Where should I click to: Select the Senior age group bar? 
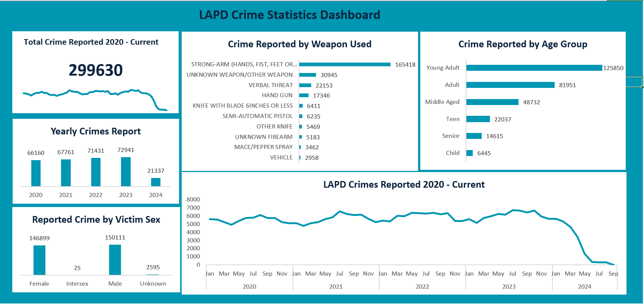tap(474, 136)
